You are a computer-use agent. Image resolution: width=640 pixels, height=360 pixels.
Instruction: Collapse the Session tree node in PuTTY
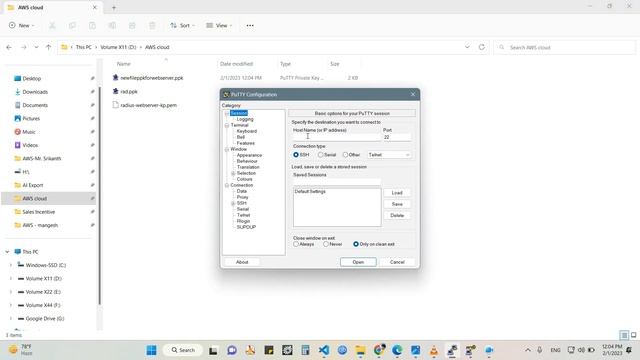click(x=227, y=113)
